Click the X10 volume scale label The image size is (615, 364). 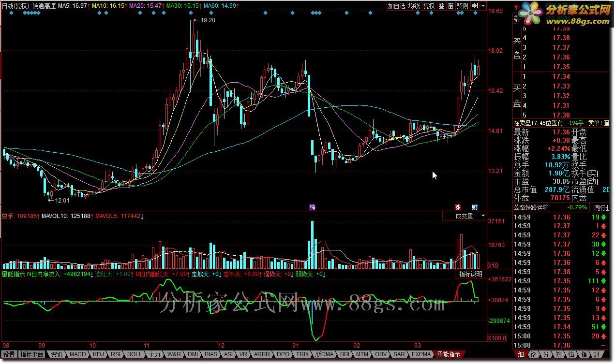click(493, 266)
